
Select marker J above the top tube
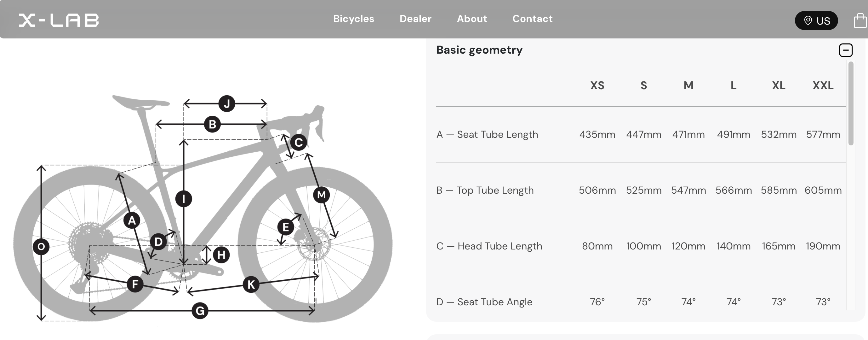click(x=227, y=104)
